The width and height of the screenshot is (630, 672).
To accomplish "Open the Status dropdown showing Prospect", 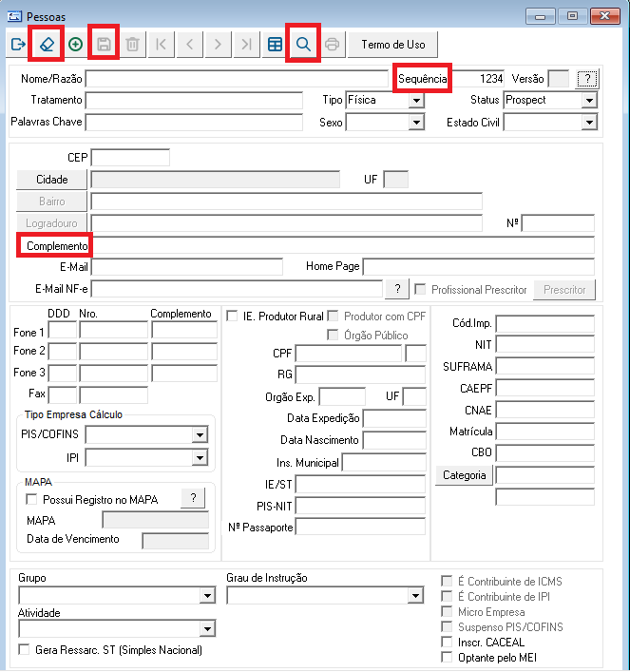I will point(590,101).
